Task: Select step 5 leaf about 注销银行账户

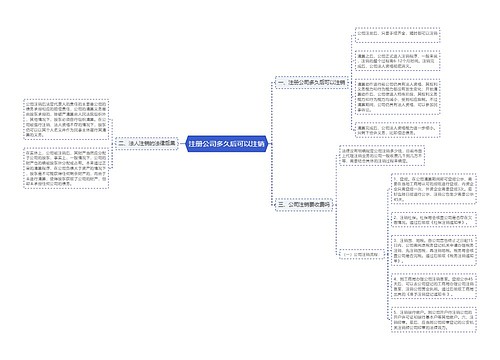Action: (x=434, y=320)
